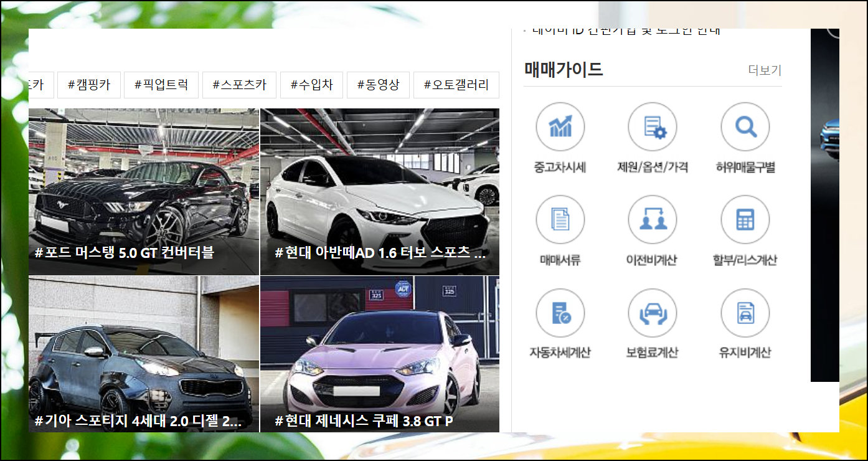Open the 매매가이드 heading
This screenshot has width=868, height=461.
pos(564,69)
